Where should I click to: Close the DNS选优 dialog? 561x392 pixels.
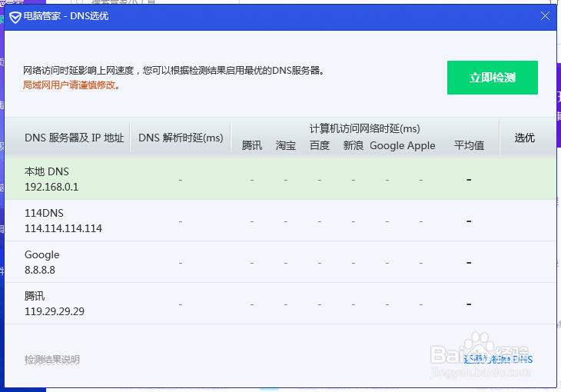click(x=545, y=16)
